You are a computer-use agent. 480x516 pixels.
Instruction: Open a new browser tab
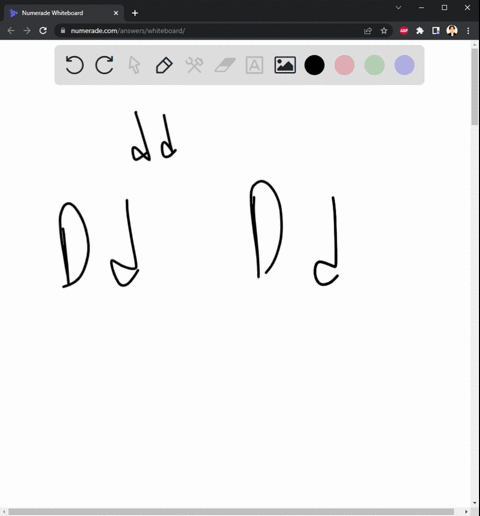[x=135, y=13]
